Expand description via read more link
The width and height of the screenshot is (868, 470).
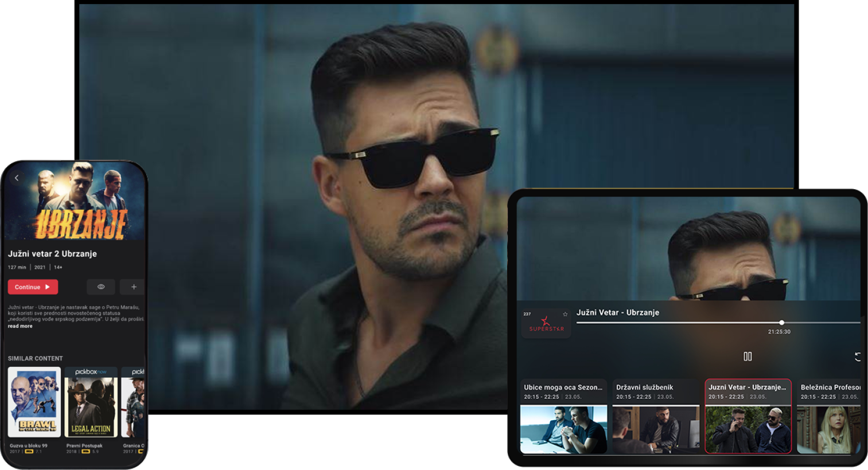20,326
